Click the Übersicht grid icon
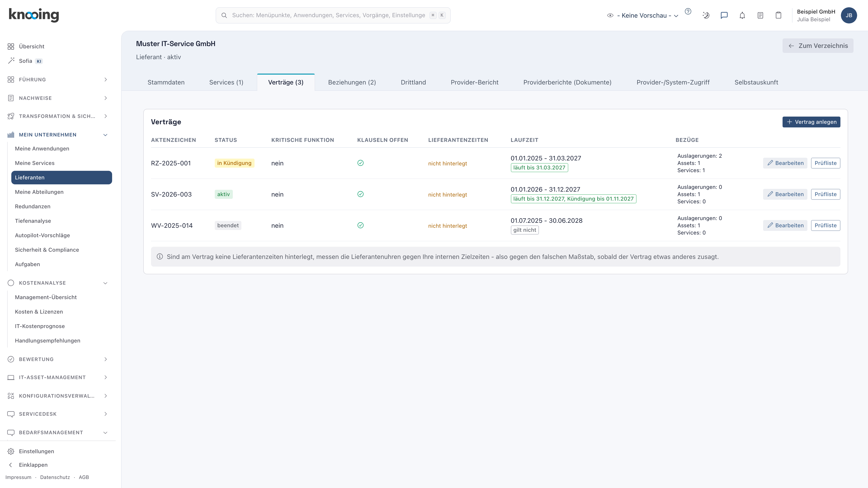Viewport: 868px width, 488px height. pos(11,46)
